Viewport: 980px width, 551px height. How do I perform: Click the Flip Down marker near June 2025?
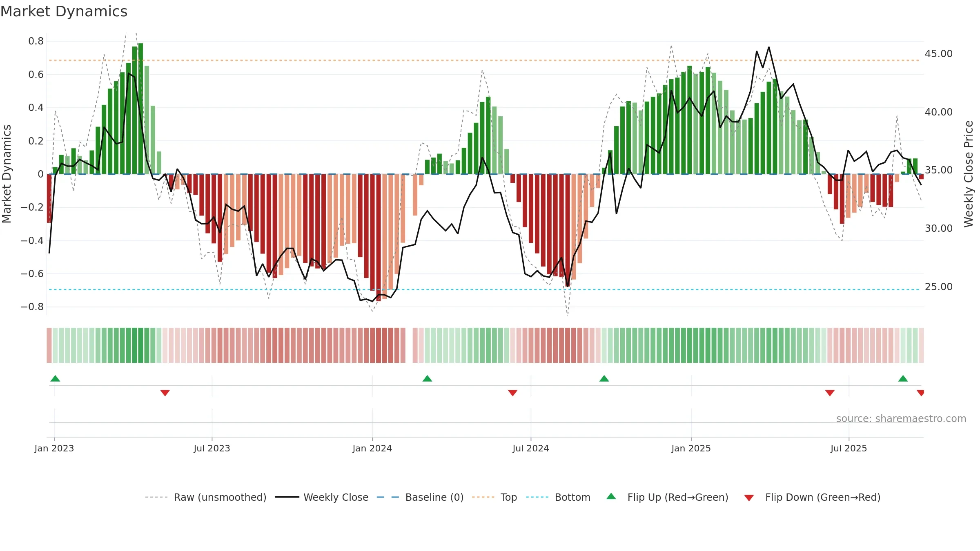click(x=830, y=393)
